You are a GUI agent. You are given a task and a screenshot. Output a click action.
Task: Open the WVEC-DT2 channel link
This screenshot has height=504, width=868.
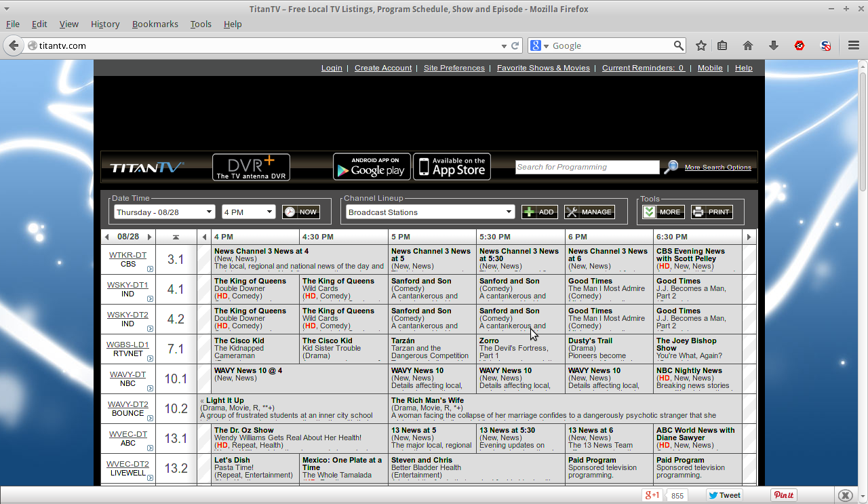pyautogui.click(x=127, y=464)
